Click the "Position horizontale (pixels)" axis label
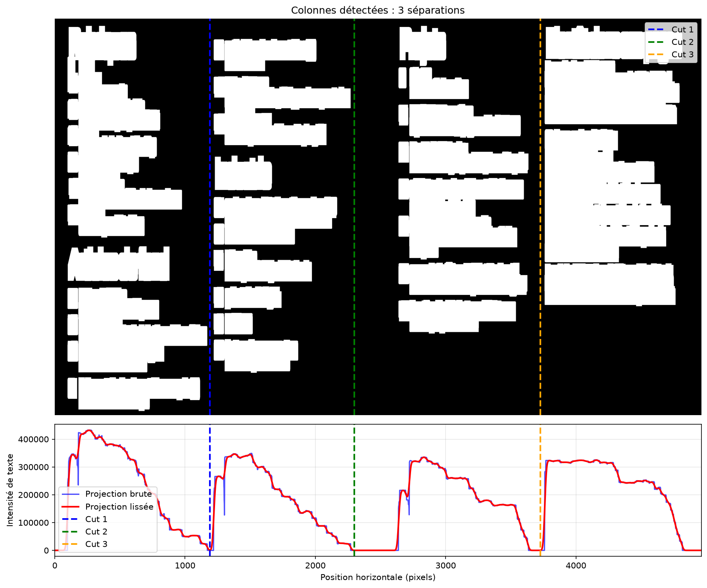Image resolution: width=707 pixels, height=588 pixels. (x=378, y=577)
